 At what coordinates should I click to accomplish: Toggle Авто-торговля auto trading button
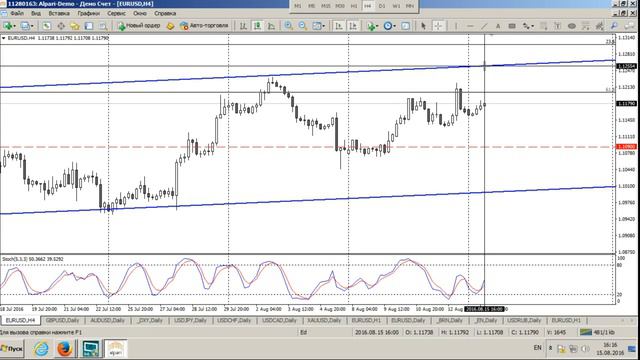pos(204,26)
